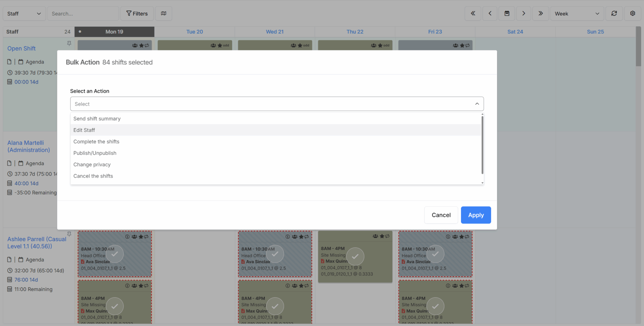This screenshot has height=326, width=644.
Task: Click star icon on Friday Head Office shift
Action: (x=462, y=237)
